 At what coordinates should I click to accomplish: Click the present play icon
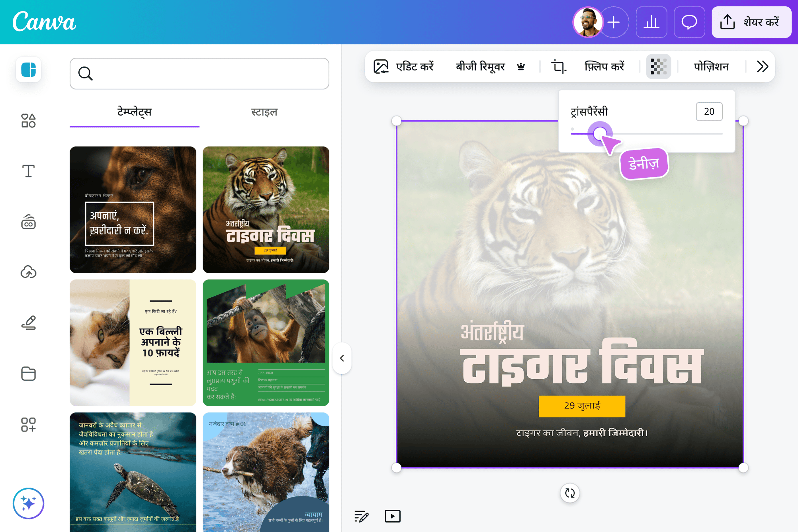click(393, 516)
